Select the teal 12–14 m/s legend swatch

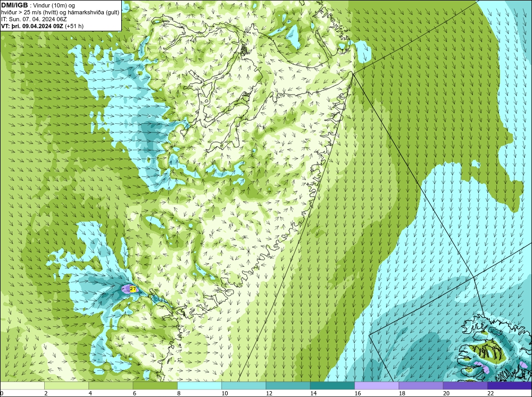click(x=288, y=386)
